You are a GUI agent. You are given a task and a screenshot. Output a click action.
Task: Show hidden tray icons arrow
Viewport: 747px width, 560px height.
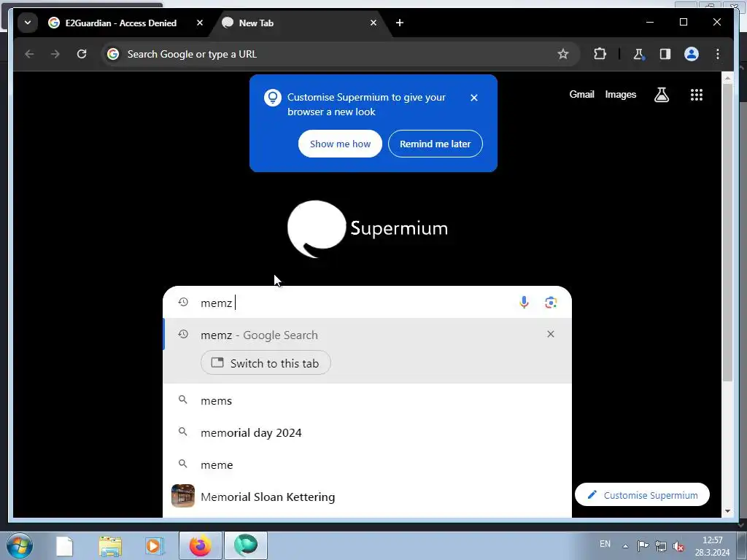coord(625,546)
